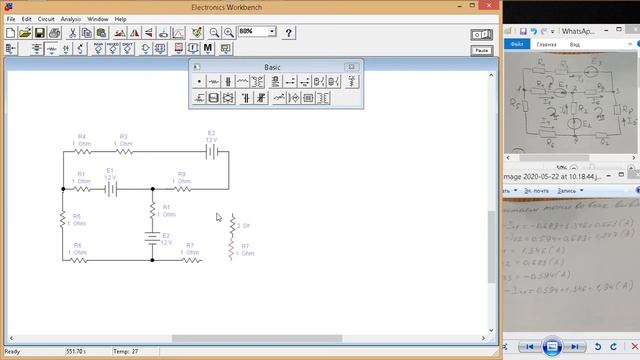The width and height of the screenshot is (640, 360).
Task: Click the vertical scrollbar of the circuit window
Action: [491, 247]
